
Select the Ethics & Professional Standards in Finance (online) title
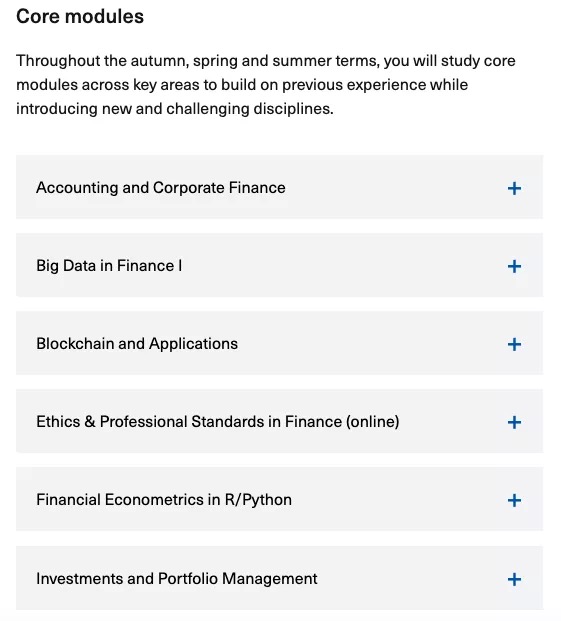coord(217,422)
